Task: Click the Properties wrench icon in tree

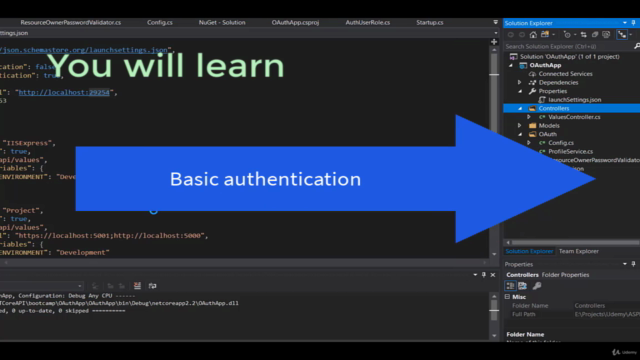Action: (x=532, y=91)
